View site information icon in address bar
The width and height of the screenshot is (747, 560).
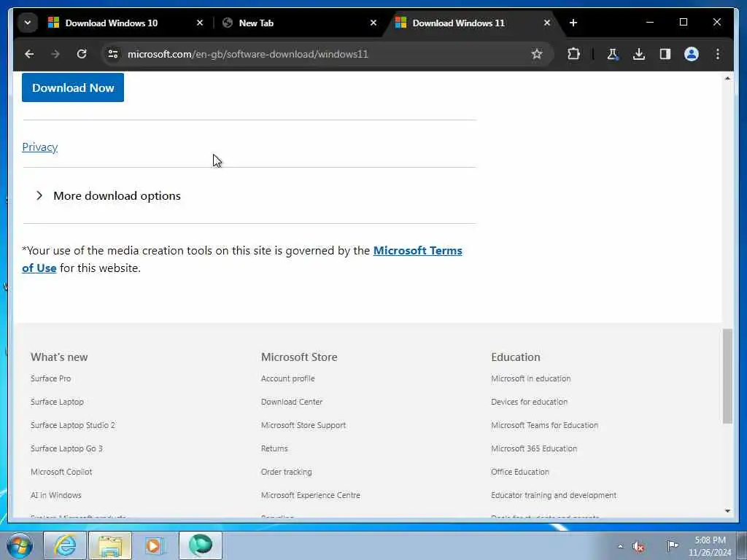[x=113, y=54]
